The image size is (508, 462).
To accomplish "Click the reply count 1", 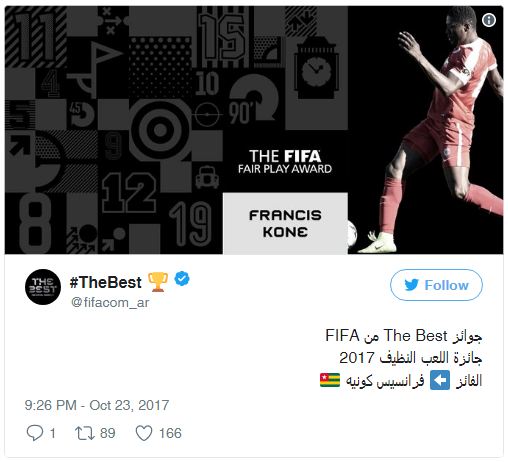I will (52, 433).
